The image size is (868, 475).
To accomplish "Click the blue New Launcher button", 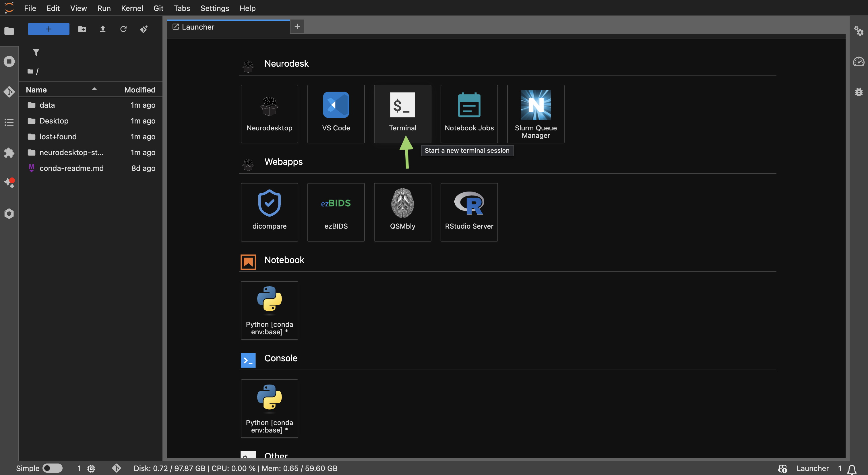I will (x=49, y=29).
